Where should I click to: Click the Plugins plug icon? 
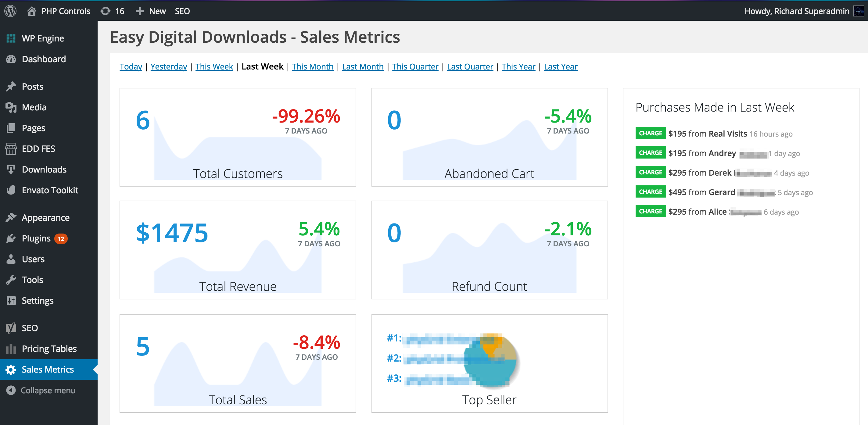(11, 238)
